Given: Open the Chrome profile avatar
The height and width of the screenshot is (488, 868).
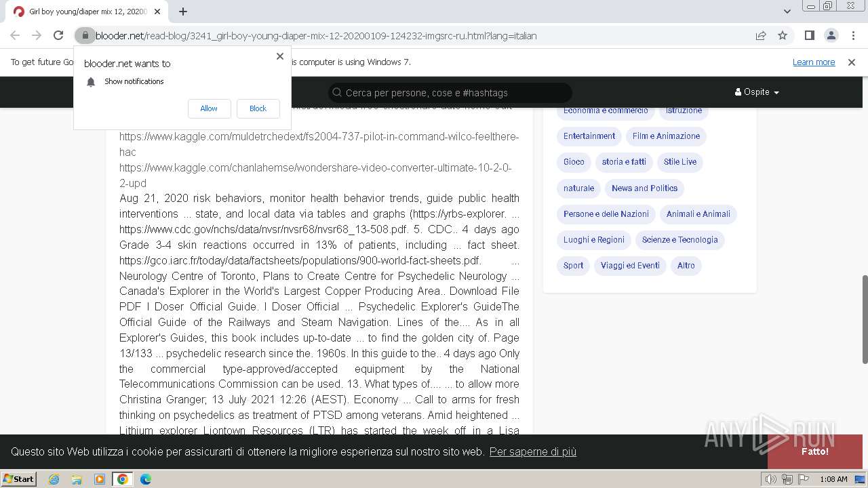Looking at the screenshot, I should coord(831,35).
